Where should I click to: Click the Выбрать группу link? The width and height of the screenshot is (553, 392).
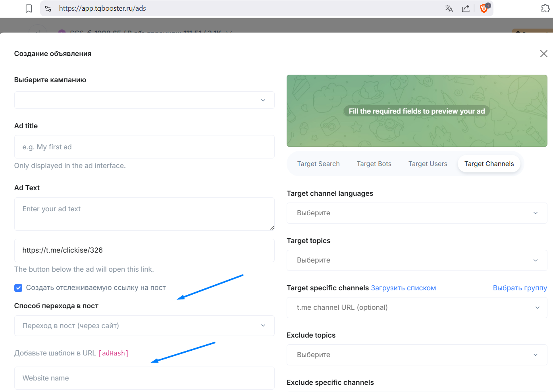(520, 288)
